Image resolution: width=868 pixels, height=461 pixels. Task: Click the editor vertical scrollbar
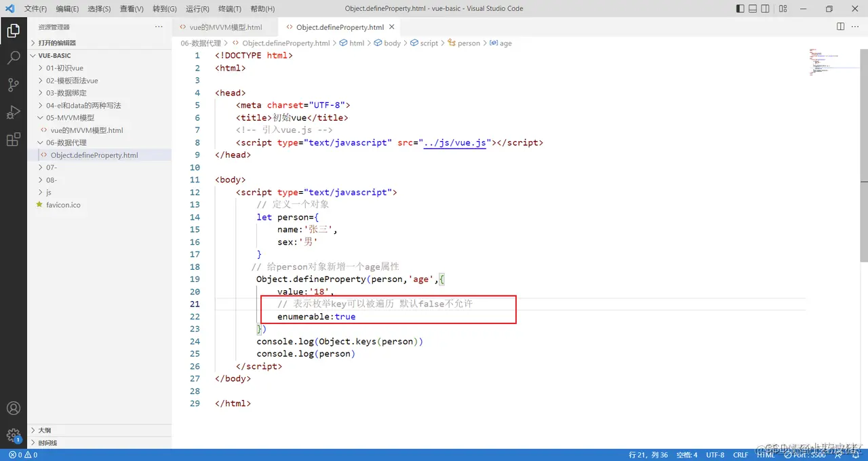864,156
